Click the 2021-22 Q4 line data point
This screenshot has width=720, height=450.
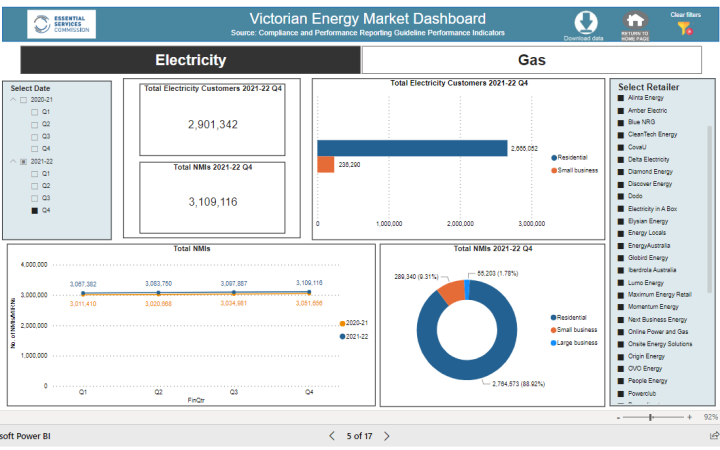point(309,292)
